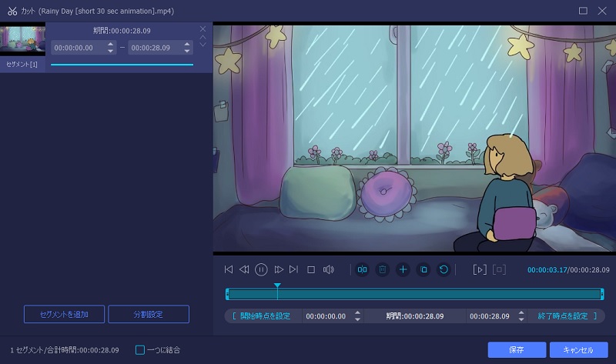The width and height of the screenshot is (616, 364).
Task: Open the 分割設定 split settings
Action: click(x=149, y=314)
